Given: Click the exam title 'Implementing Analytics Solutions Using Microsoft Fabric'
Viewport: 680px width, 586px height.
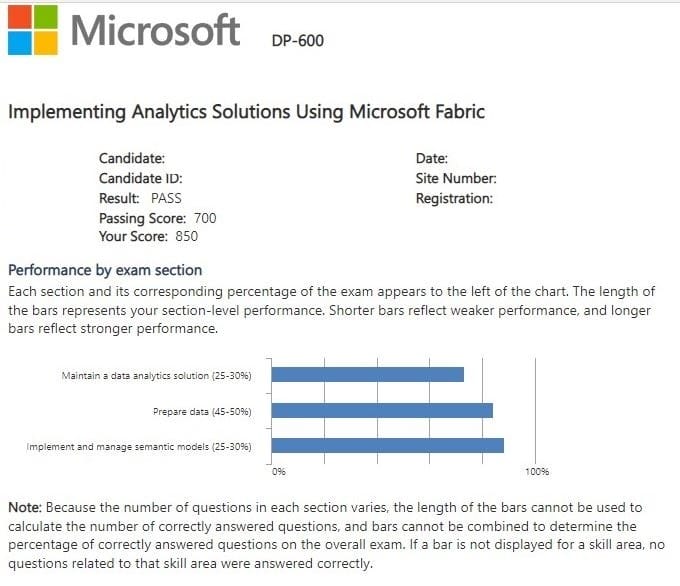Looking at the screenshot, I should [x=246, y=112].
